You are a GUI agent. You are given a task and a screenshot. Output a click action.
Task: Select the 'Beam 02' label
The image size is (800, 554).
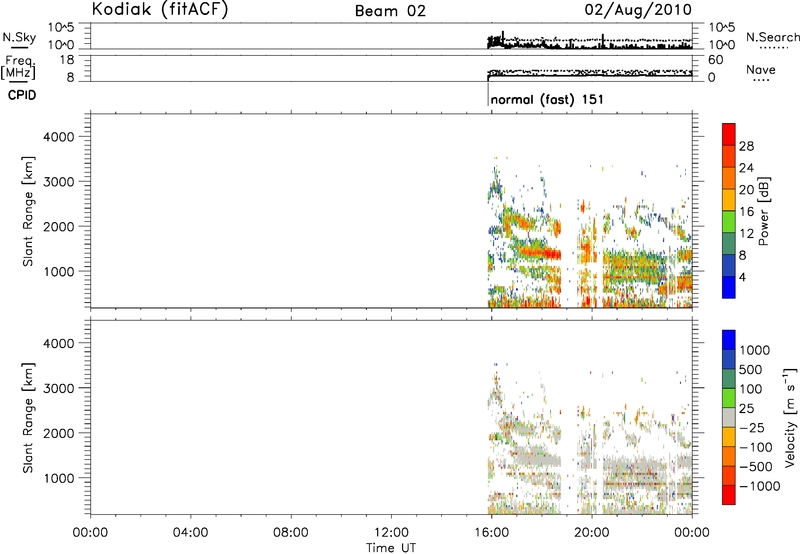click(x=390, y=11)
